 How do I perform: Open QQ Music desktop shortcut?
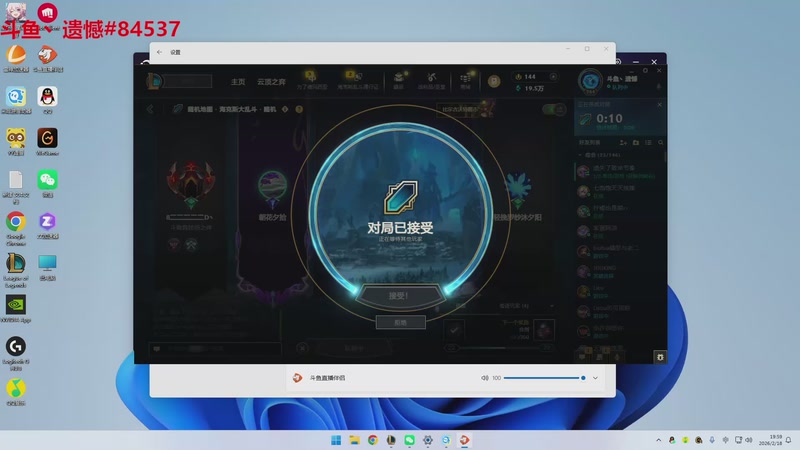coord(16,392)
